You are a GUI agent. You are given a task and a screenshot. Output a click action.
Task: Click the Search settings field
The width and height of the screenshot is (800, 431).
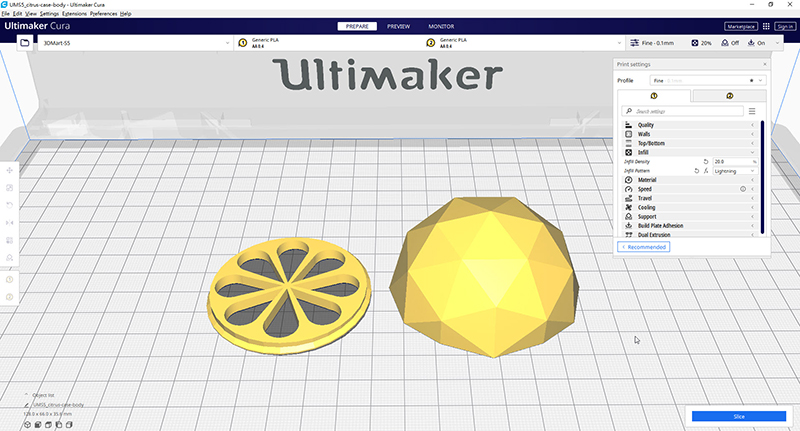click(683, 111)
